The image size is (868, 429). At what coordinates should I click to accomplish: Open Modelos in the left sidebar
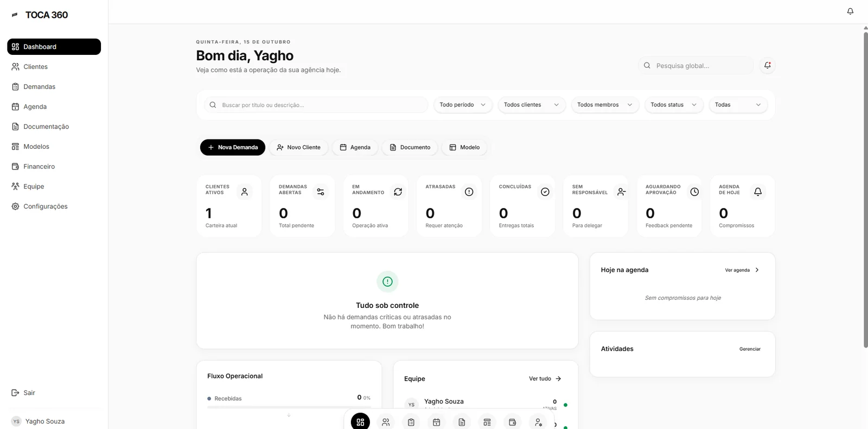[54, 147]
